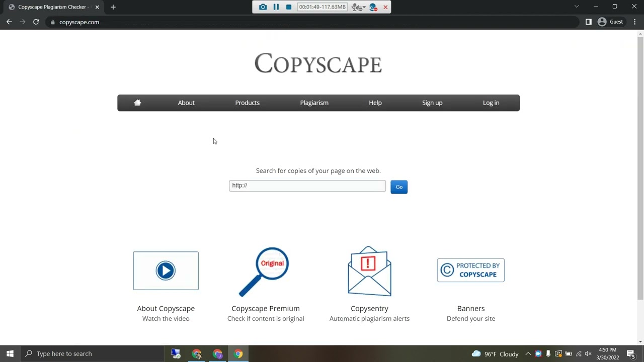
Task: Click the Copyscape logo
Action: [x=318, y=64]
